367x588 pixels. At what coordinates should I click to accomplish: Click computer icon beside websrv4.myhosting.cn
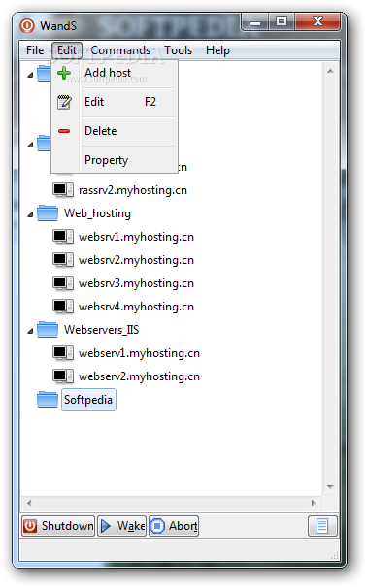63,306
